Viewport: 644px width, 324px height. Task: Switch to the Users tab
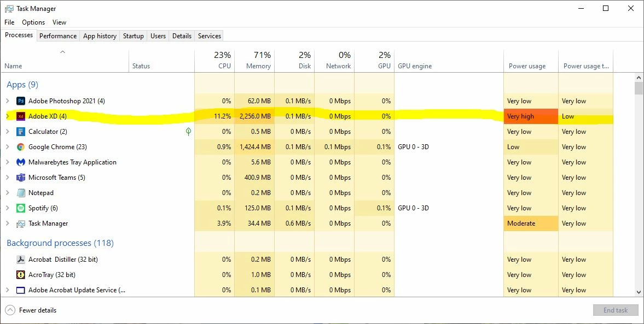(158, 36)
